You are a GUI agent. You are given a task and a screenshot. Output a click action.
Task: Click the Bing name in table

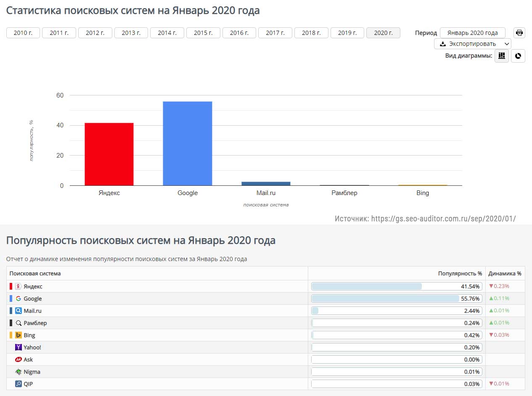(x=29, y=335)
